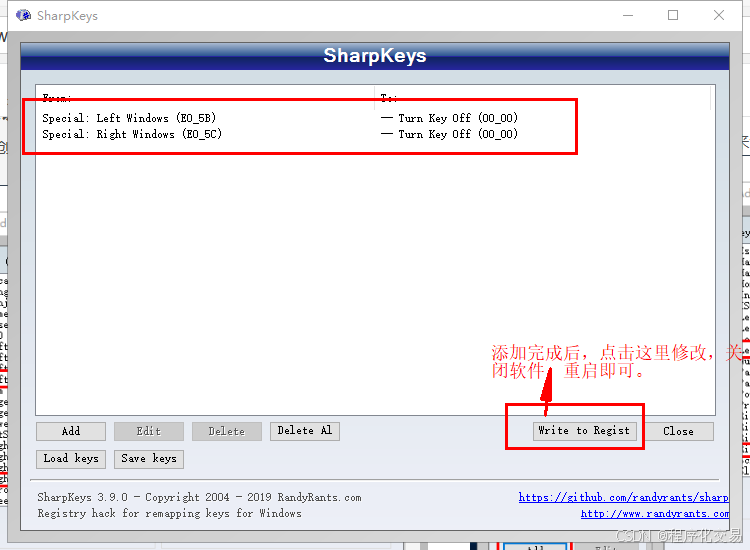Select the Left Windows (E0_5B) mapping row
Viewport: 750px width, 550px height.
pyautogui.click(x=373, y=118)
